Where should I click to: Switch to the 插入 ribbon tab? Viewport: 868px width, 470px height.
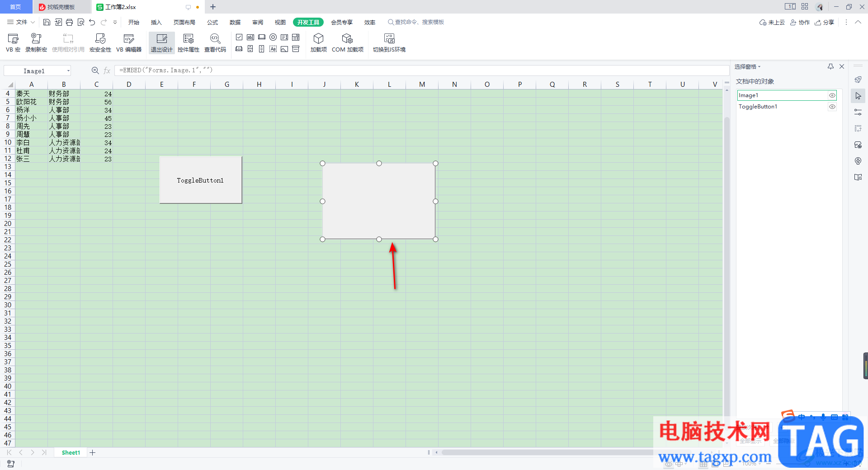156,22
